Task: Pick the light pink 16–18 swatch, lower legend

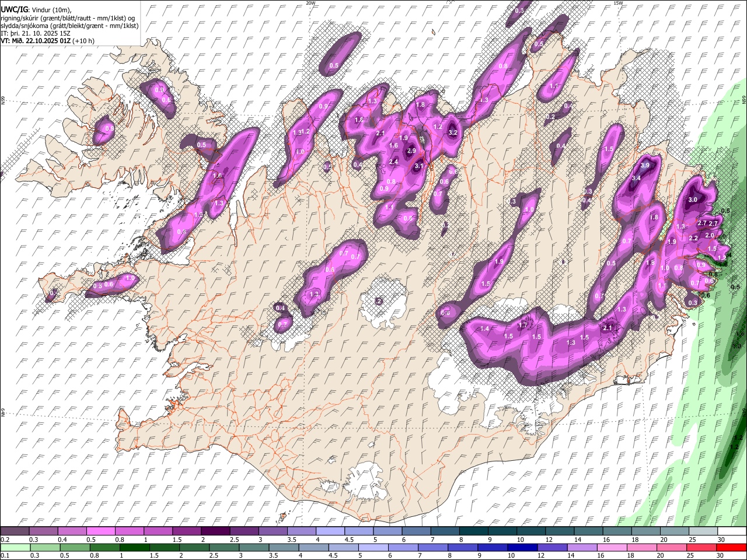Action: coord(612,548)
